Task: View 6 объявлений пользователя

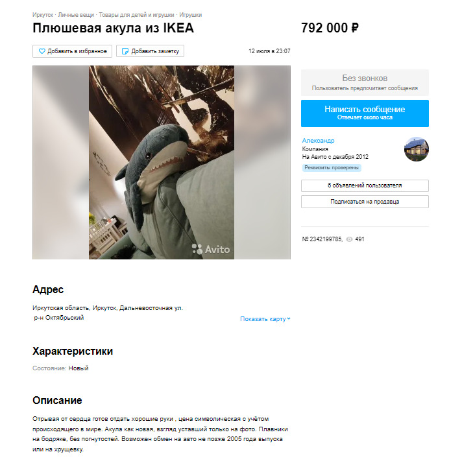Action: coord(365,185)
